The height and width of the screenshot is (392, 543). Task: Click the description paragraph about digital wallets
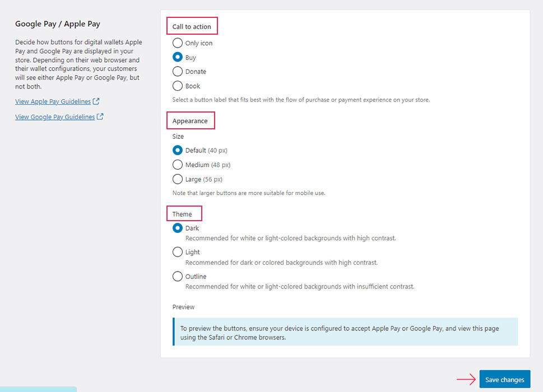coord(78,64)
